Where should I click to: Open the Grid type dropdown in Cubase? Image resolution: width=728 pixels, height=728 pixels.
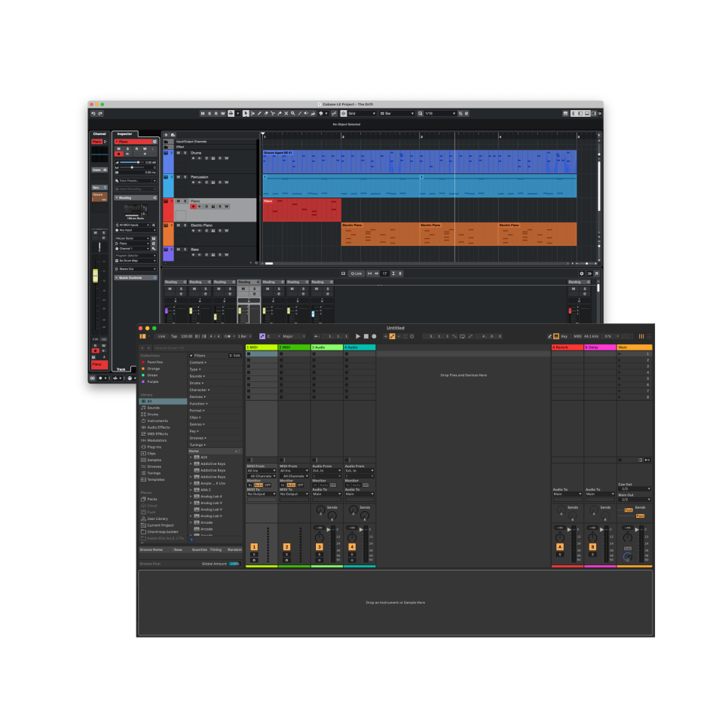pos(360,113)
